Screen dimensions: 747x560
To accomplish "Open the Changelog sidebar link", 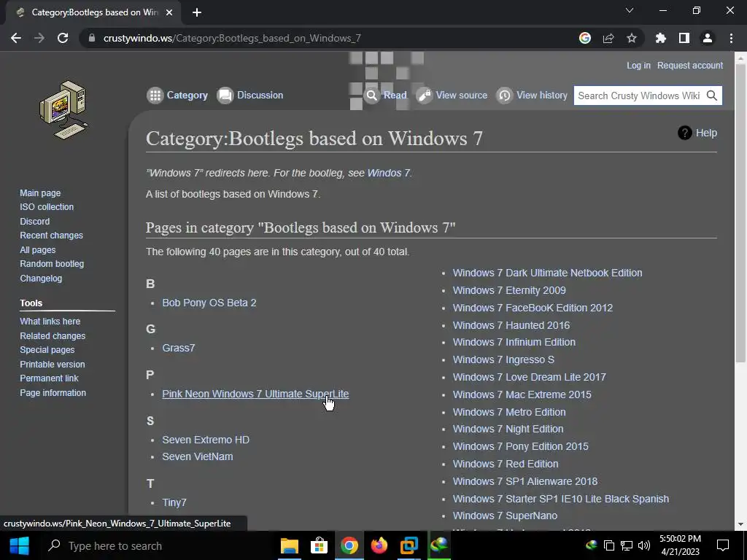I will tap(41, 278).
